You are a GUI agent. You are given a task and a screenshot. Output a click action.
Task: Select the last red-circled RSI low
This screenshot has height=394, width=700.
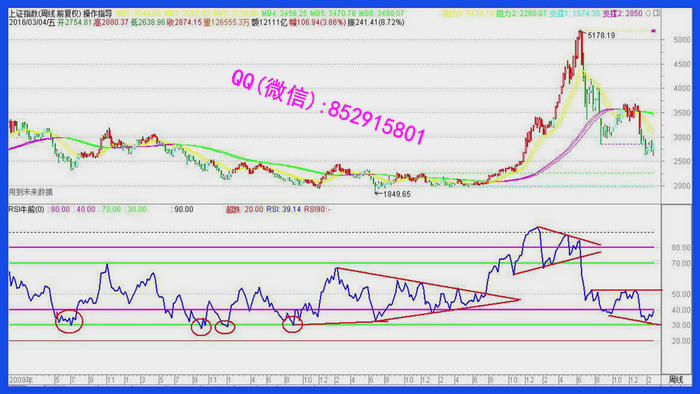point(292,325)
